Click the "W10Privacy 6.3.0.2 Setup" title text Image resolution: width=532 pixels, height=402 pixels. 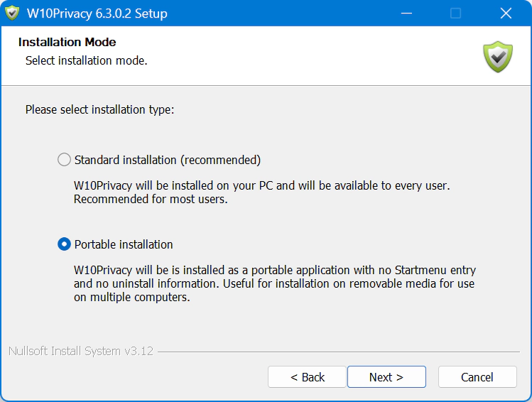click(x=97, y=13)
